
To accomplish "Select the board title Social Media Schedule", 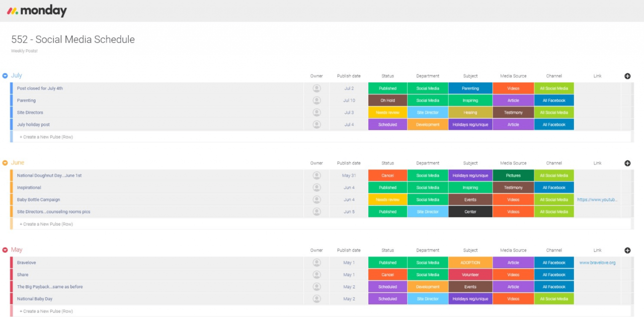I will point(73,39).
